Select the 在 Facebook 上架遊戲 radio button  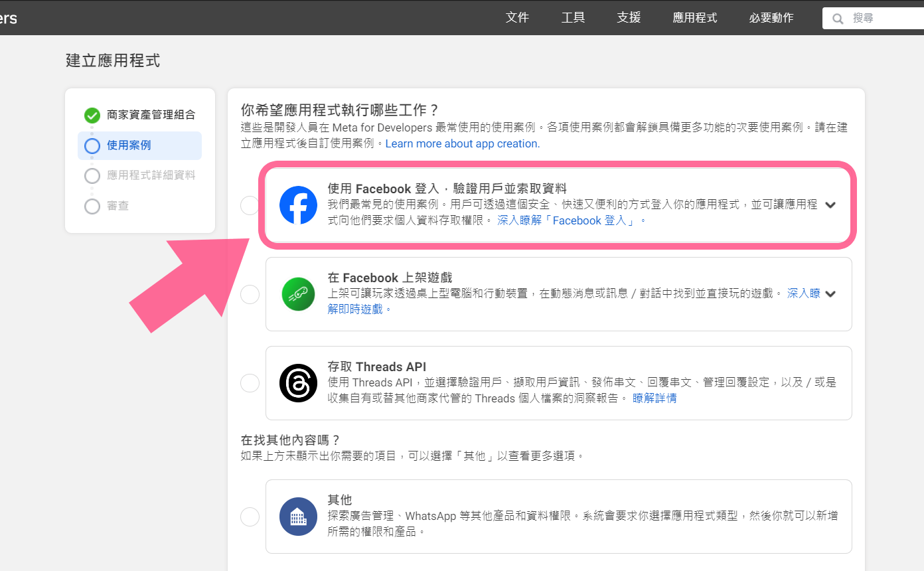pos(250,294)
